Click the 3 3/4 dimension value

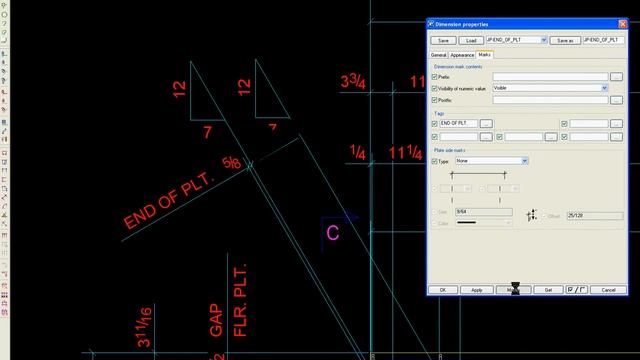click(x=353, y=81)
